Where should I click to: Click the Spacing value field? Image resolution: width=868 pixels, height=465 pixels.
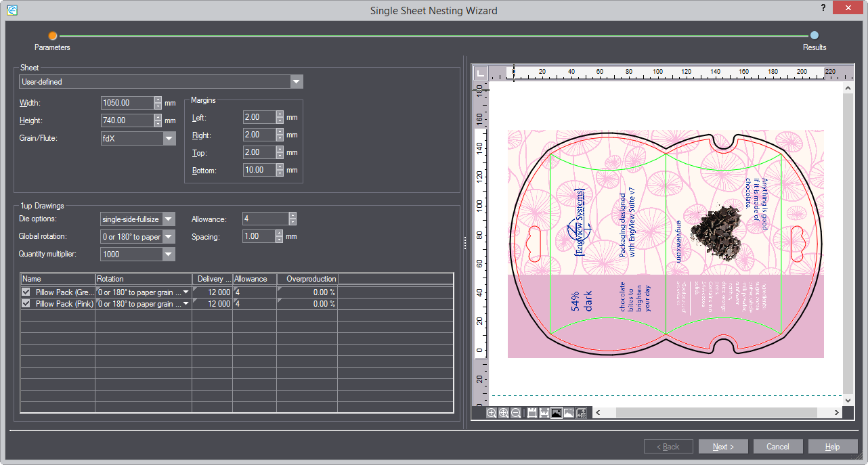[259, 236]
